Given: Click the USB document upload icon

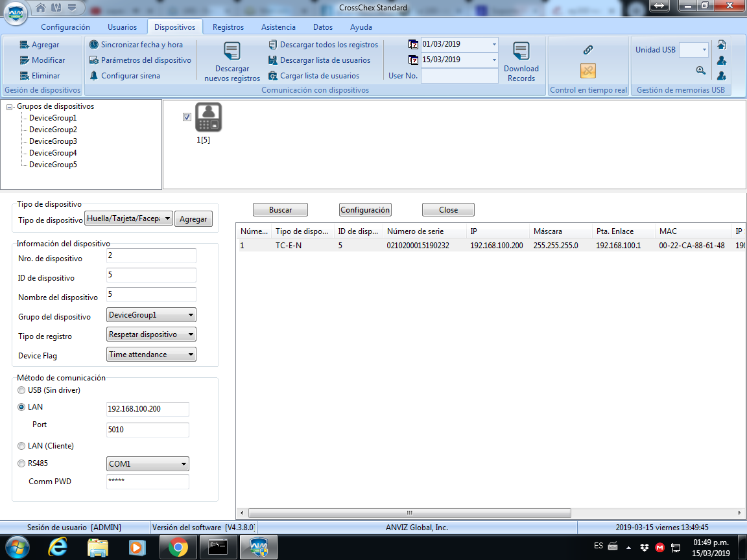Looking at the screenshot, I should [x=722, y=45].
